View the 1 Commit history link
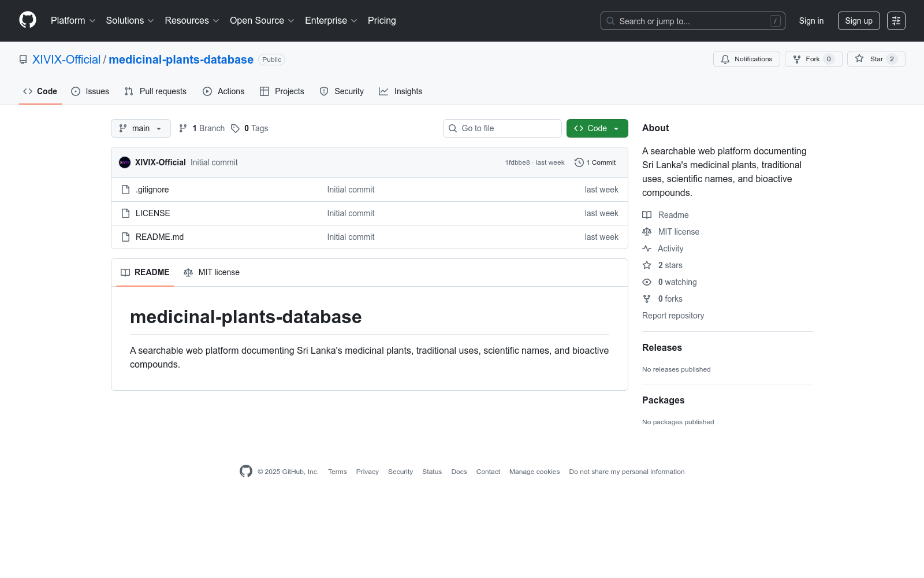 pos(595,162)
